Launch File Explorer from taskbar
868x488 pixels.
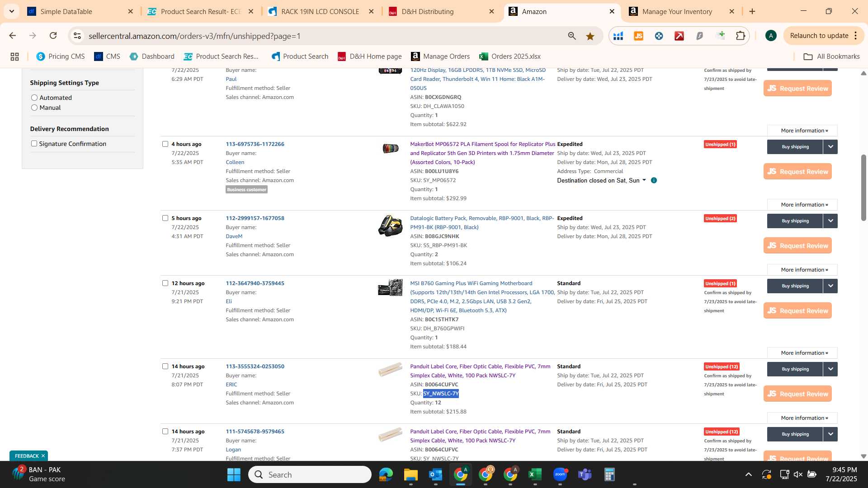[x=410, y=474]
